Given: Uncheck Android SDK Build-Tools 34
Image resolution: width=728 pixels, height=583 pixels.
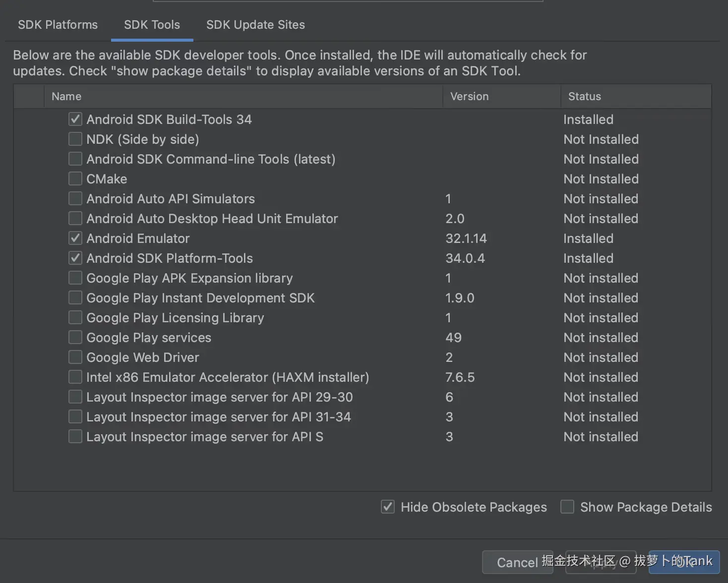Looking at the screenshot, I should 75,119.
